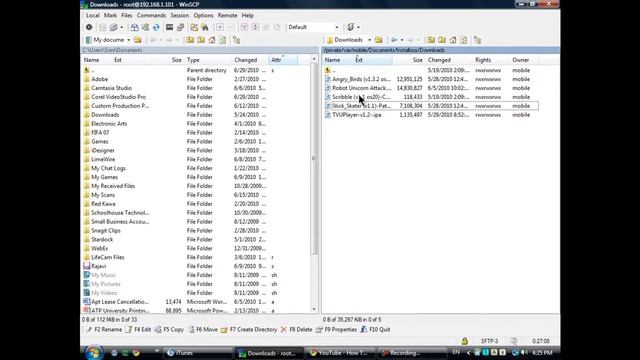The image size is (640, 360).
Task: Open the Session menu
Action: pyautogui.click(x=180, y=15)
